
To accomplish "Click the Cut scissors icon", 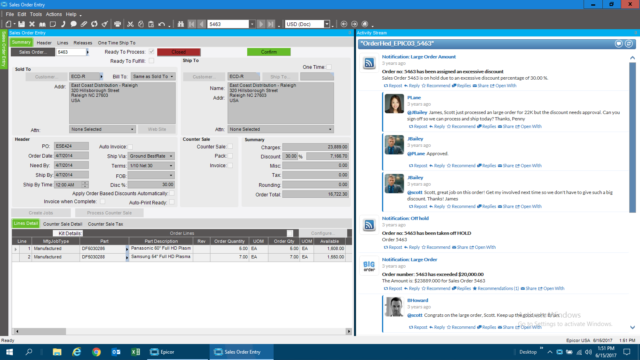I will (x=130, y=24).
